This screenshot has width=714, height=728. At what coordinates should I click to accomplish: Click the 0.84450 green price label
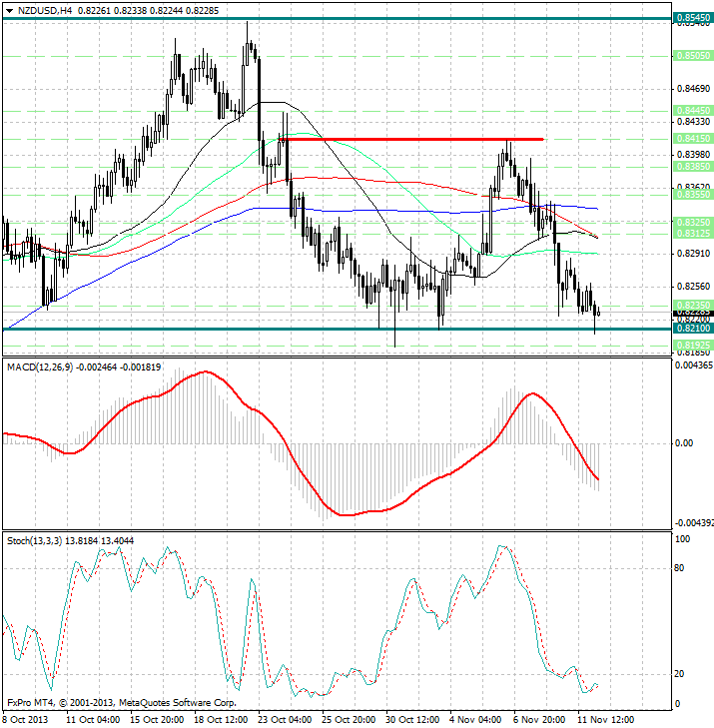pos(693,111)
